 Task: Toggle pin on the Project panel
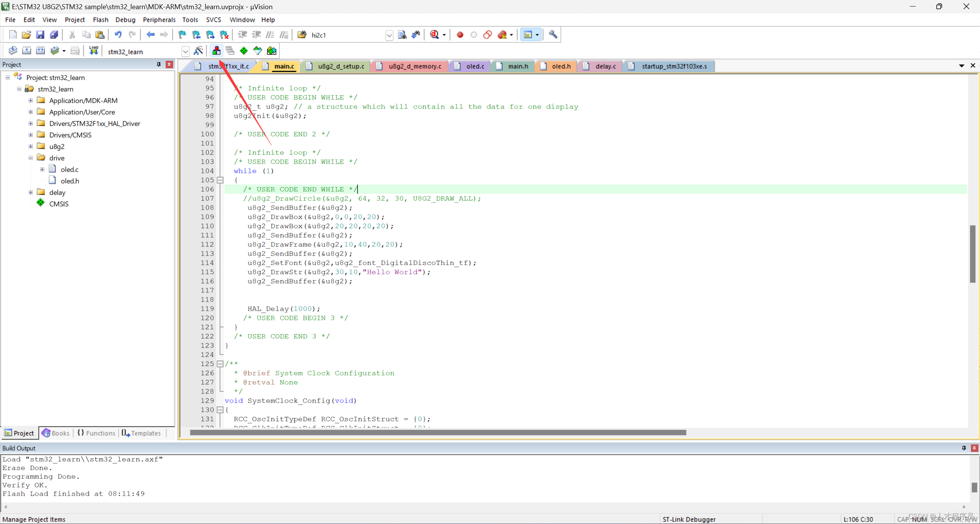(x=158, y=64)
